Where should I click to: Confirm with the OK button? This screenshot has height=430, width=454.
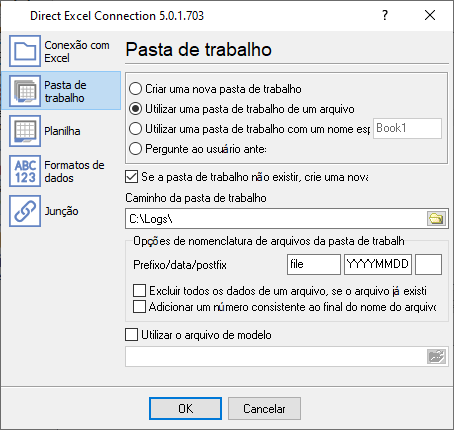tap(185, 408)
